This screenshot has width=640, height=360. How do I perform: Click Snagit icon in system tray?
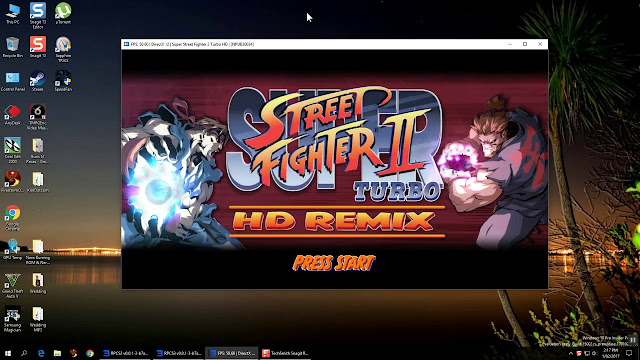tap(579, 353)
